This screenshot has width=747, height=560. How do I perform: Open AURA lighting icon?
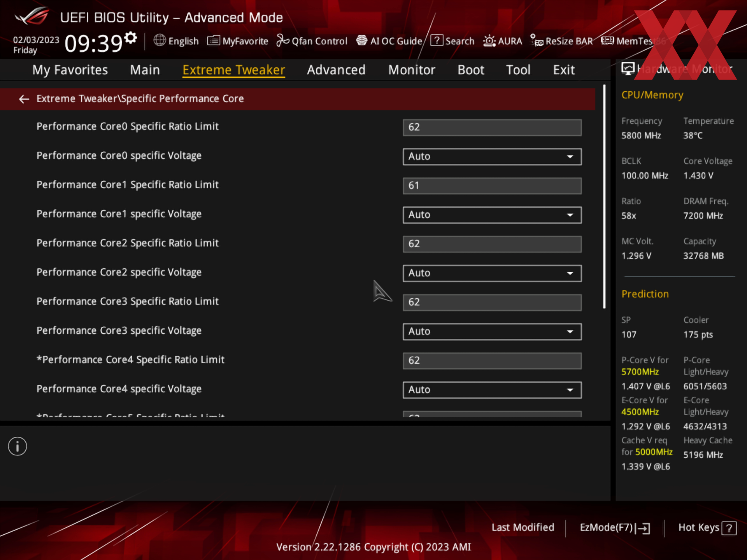click(489, 41)
